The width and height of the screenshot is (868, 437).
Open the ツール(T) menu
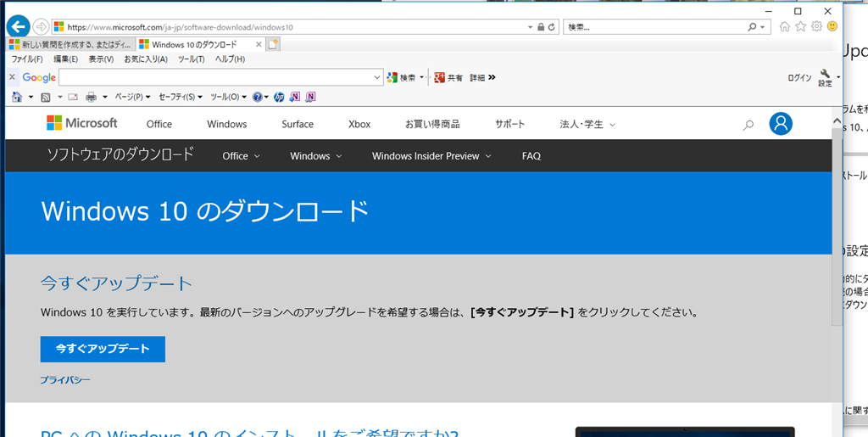click(x=191, y=59)
